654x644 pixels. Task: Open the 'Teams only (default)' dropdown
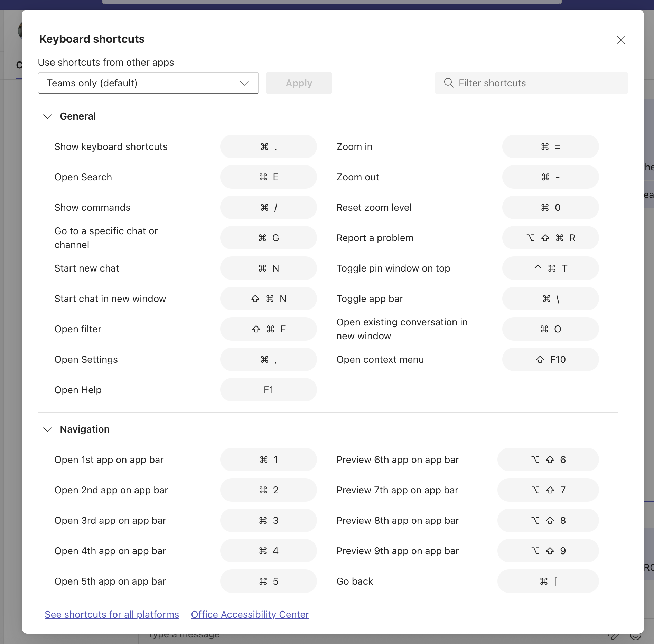148,83
